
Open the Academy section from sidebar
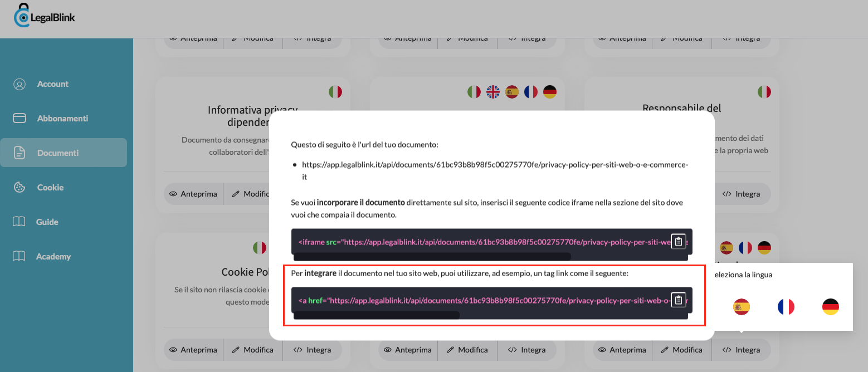click(x=52, y=256)
